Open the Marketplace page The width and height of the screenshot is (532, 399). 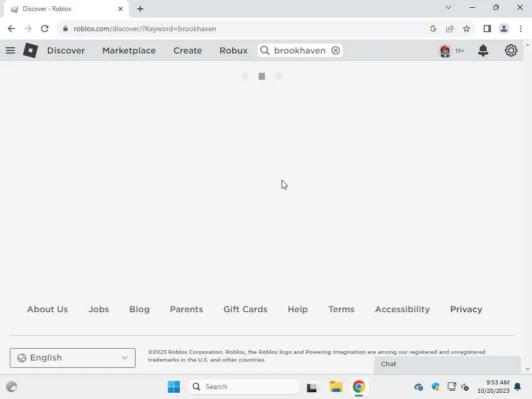(x=129, y=50)
